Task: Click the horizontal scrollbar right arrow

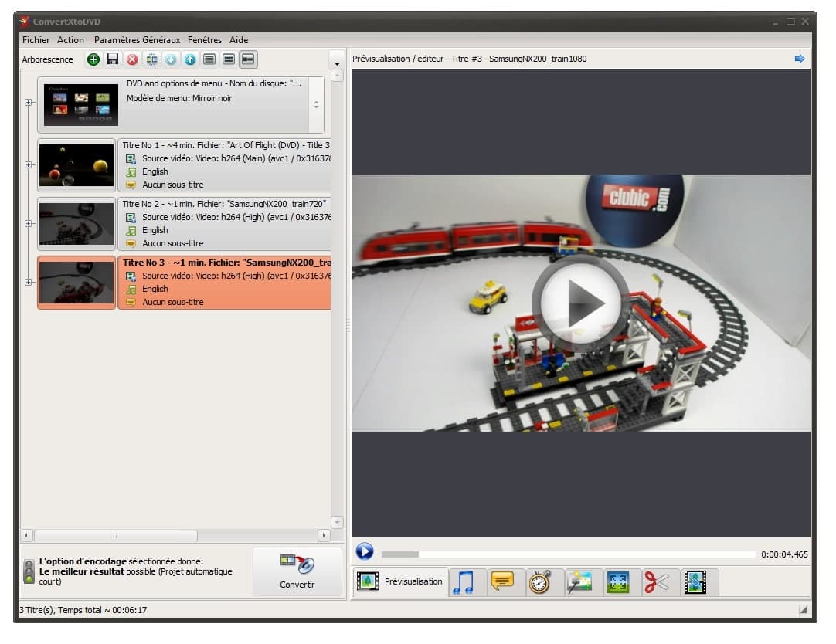Action: pyautogui.click(x=324, y=535)
